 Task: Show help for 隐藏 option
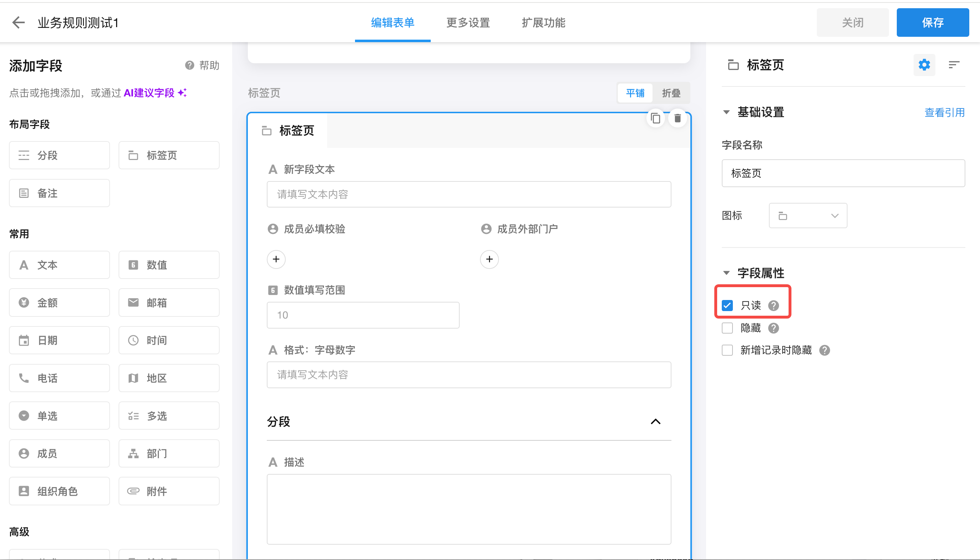click(x=774, y=328)
